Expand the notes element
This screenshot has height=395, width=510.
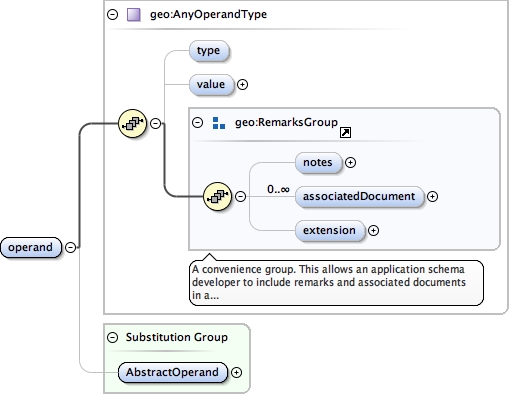coord(350,162)
